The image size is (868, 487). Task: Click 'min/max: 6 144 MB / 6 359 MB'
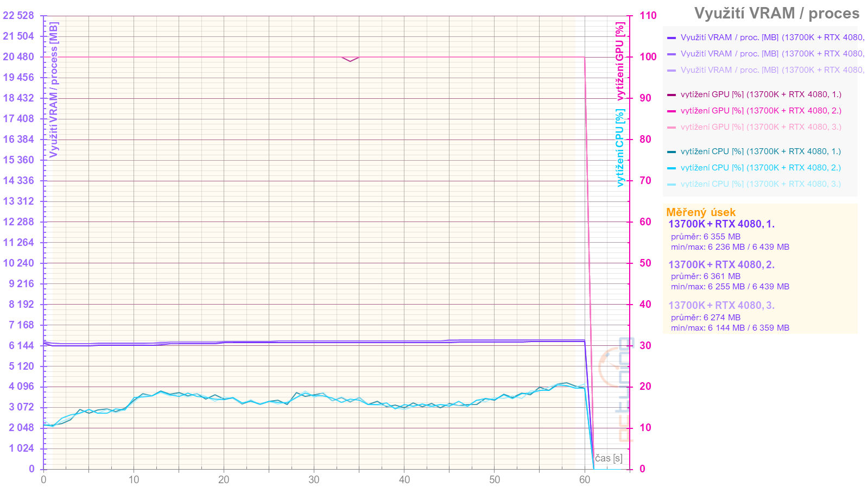730,328
